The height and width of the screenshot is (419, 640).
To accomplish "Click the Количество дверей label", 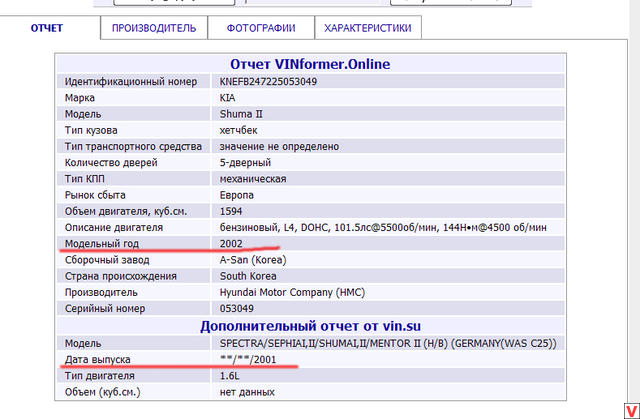I will point(111,163).
